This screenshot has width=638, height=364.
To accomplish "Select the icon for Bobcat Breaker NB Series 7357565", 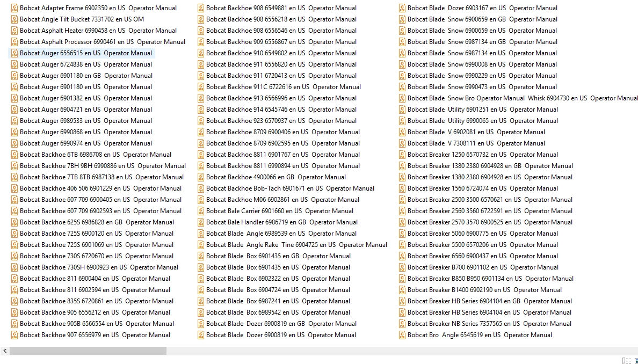I will (x=402, y=324).
